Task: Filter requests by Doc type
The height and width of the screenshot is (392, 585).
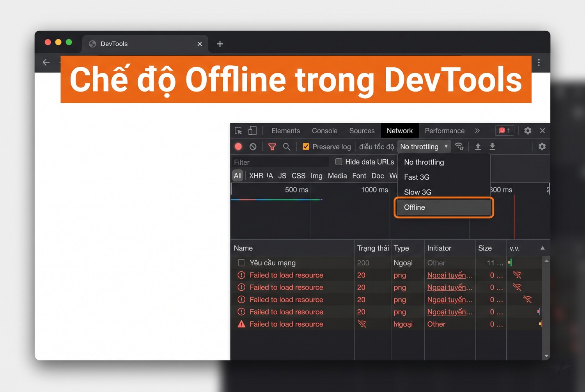Action: pos(378,176)
